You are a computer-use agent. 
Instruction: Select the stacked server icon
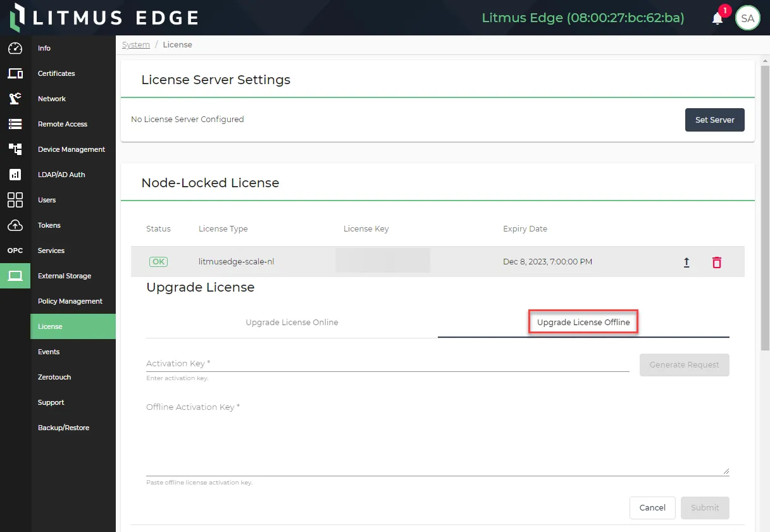coord(15,124)
